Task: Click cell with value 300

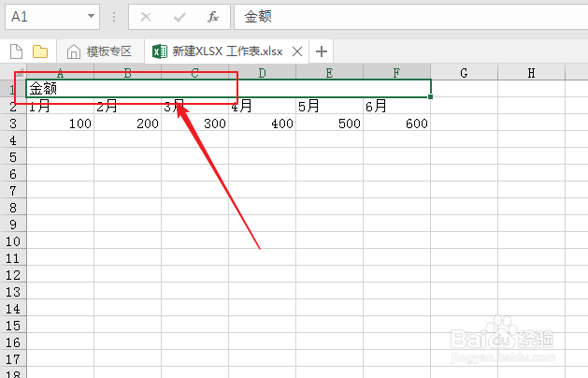Action: pos(195,124)
